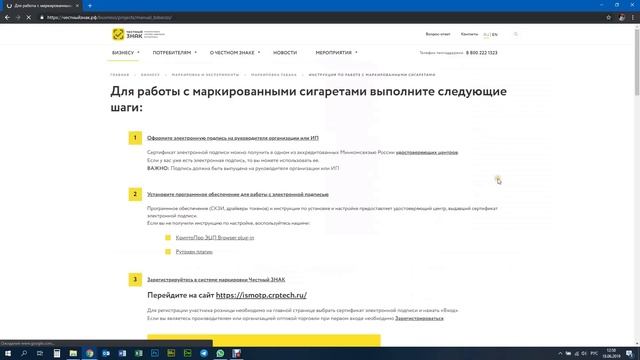Open the https://ismotp.crptech.ru/ link
640x360 pixels.
(x=261, y=295)
